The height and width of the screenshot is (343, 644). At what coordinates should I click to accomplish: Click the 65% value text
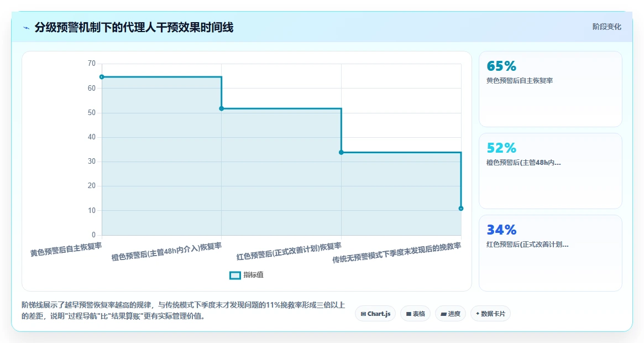click(x=501, y=66)
